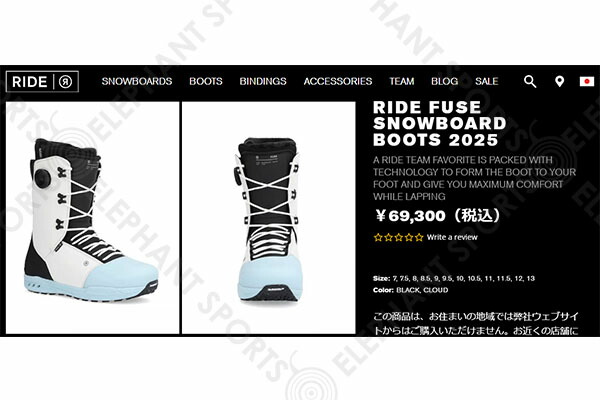Screen dimensions: 600x400
Task: Open the Snowboards menu
Action: (x=137, y=81)
